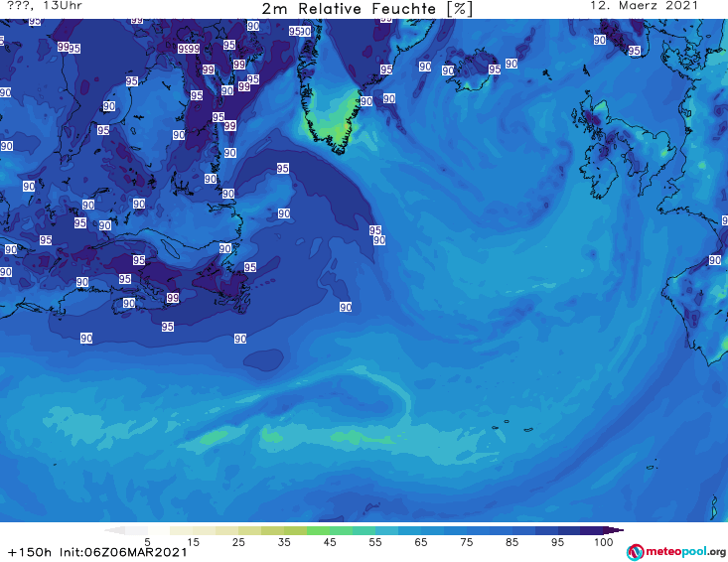
Task: Select the "???, 13Uhr" time label
Action: point(45,6)
